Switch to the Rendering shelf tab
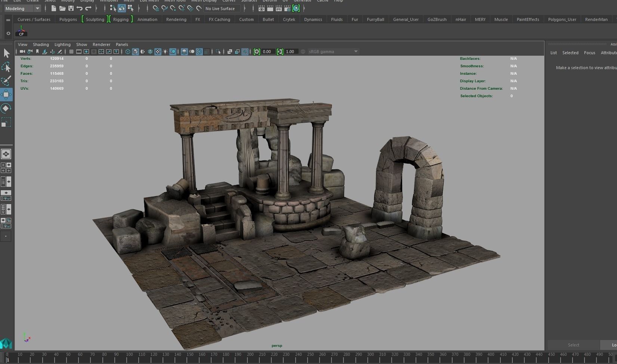Image resolution: width=617 pixels, height=364 pixels. coord(176,19)
